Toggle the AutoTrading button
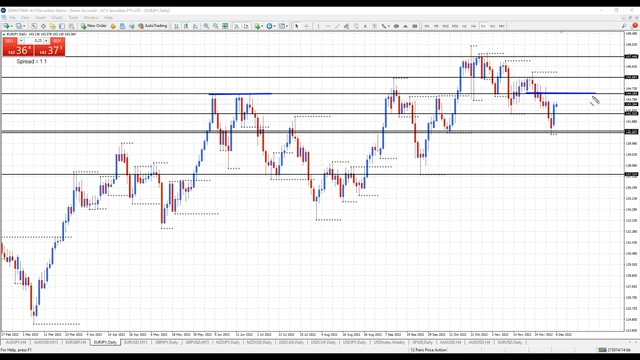Viewport: 640px width, 360px height. point(152,26)
